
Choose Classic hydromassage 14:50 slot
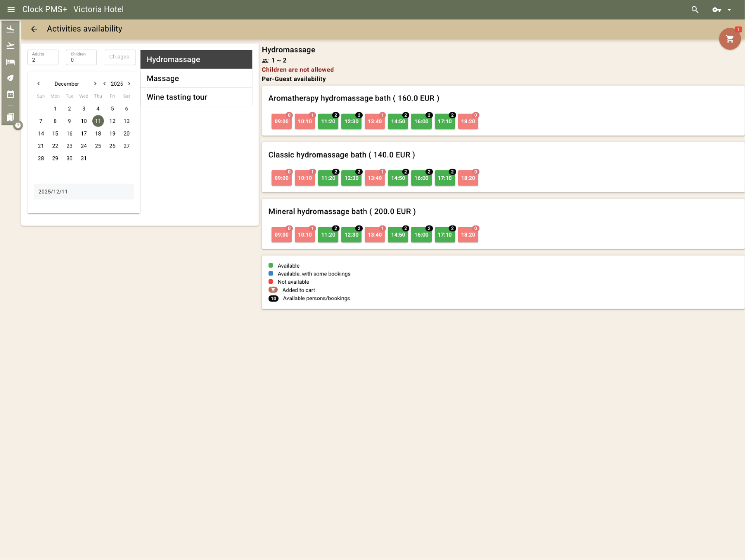[x=398, y=178]
